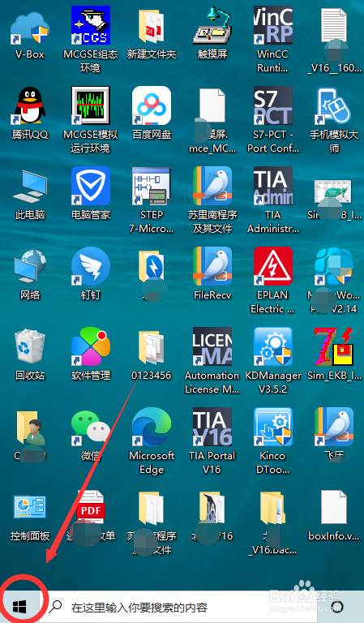Launch WinCC Runtime shortcut
This screenshot has height=623, width=364.
click(x=273, y=25)
